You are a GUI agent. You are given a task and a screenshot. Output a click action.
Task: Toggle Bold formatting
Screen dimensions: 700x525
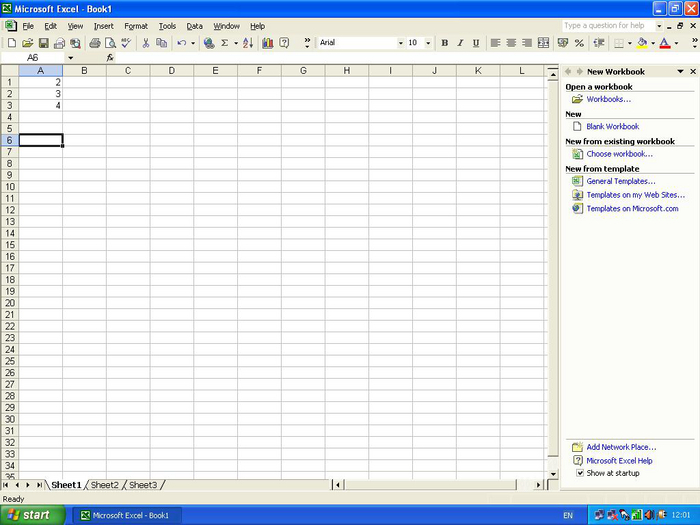445,43
